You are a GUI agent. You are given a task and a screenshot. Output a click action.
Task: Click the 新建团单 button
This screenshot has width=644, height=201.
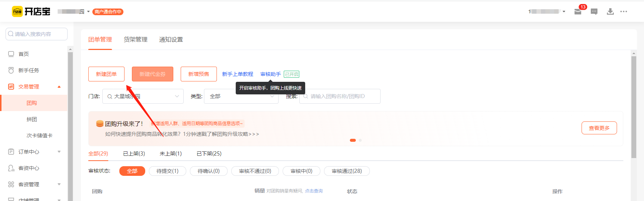106,74
